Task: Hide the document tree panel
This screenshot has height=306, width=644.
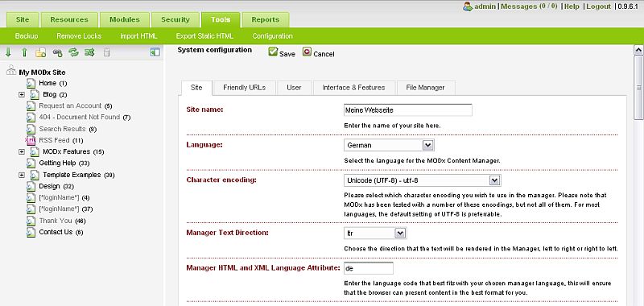Action: (x=155, y=52)
